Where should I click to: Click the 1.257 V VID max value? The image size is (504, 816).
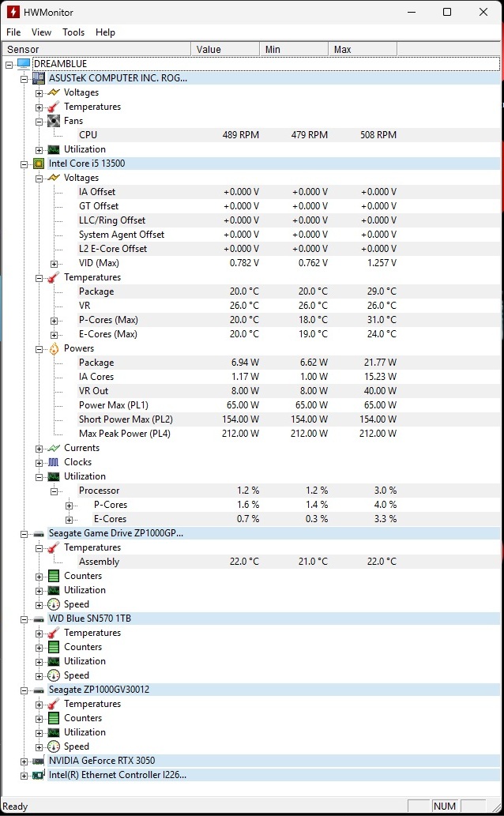382,263
